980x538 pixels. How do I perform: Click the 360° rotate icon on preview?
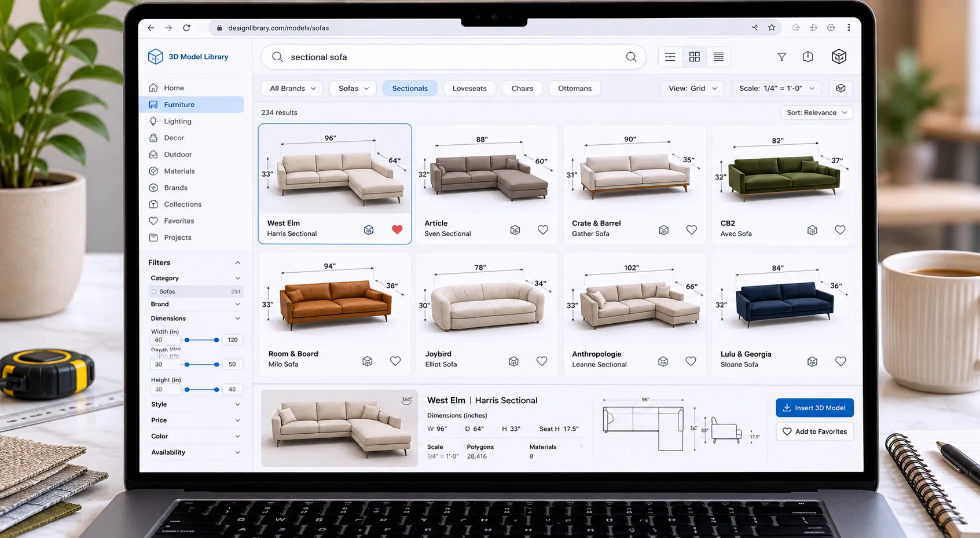click(407, 400)
